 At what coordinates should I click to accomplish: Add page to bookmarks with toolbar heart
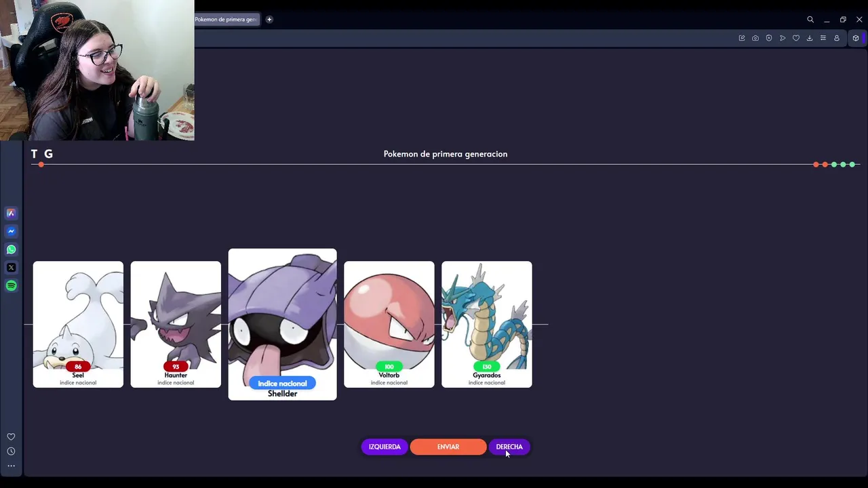(796, 38)
